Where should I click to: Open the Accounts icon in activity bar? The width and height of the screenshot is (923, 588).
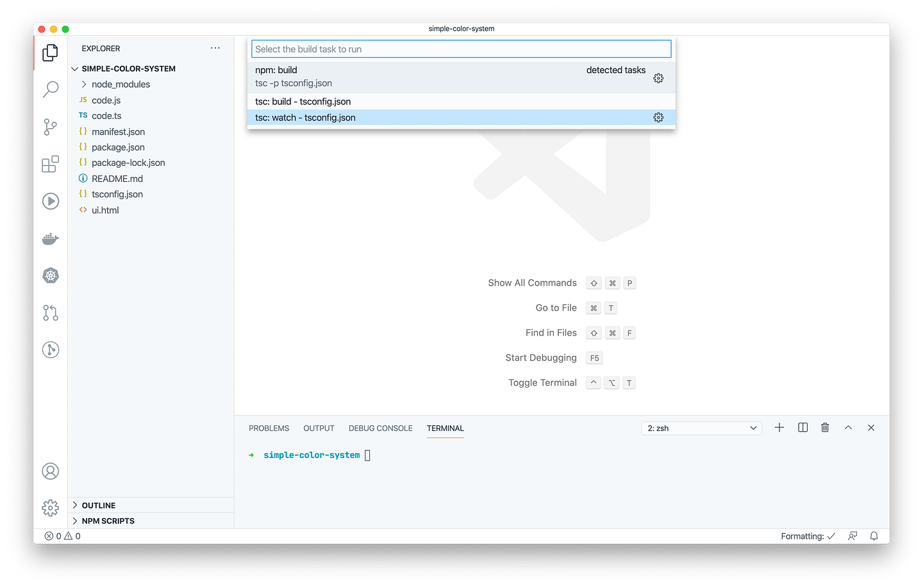pyautogui.click(x=50, y=471)
